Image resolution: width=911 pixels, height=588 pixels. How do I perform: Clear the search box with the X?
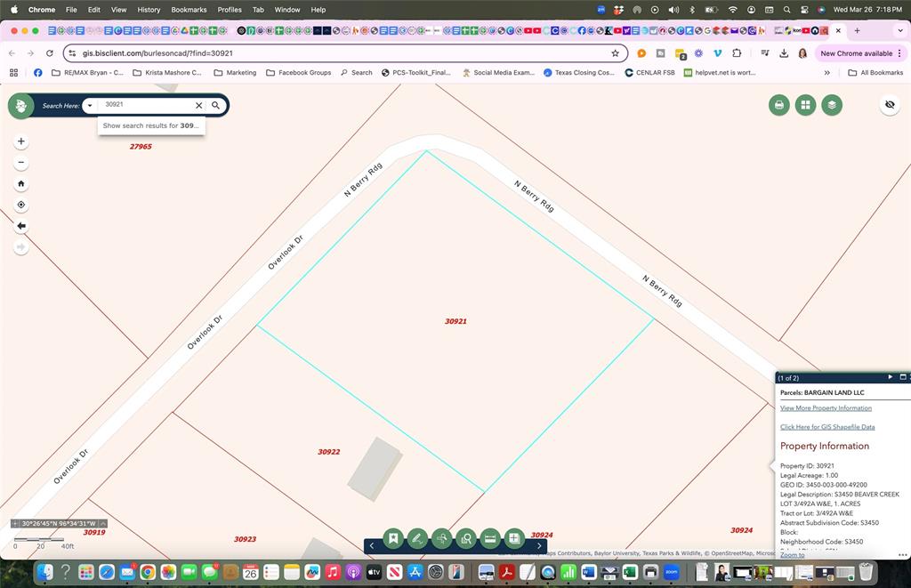(199, 105)
